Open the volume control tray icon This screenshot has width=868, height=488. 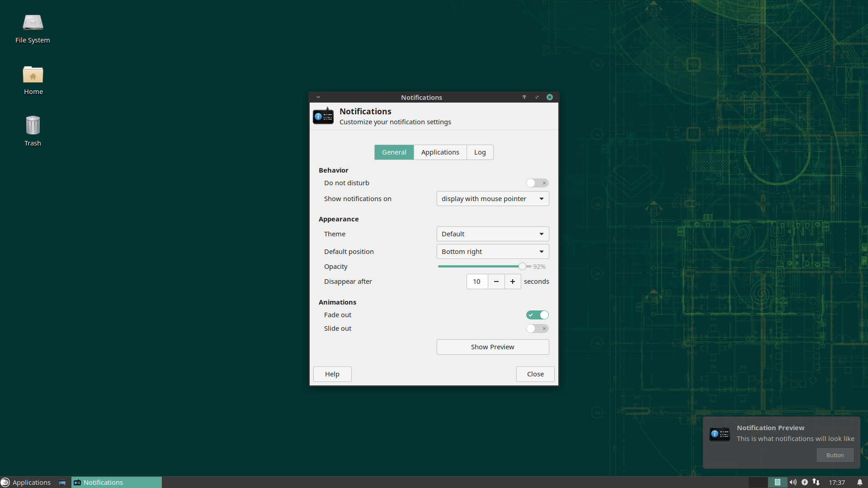[x=793, y=482]
